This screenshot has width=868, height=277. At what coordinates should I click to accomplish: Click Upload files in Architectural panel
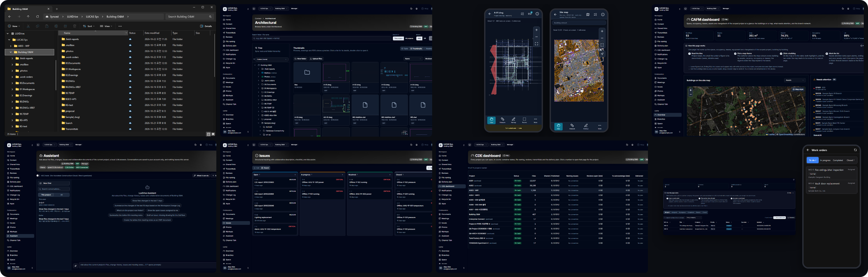(x=316, y=59)
